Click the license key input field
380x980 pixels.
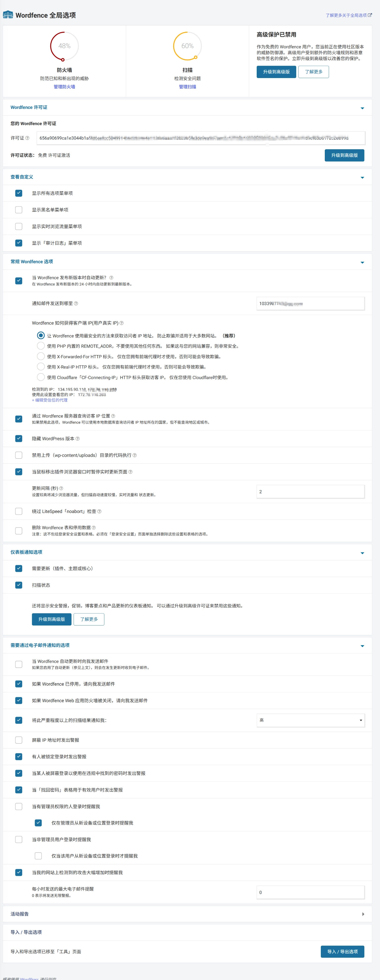pos(201,138)
